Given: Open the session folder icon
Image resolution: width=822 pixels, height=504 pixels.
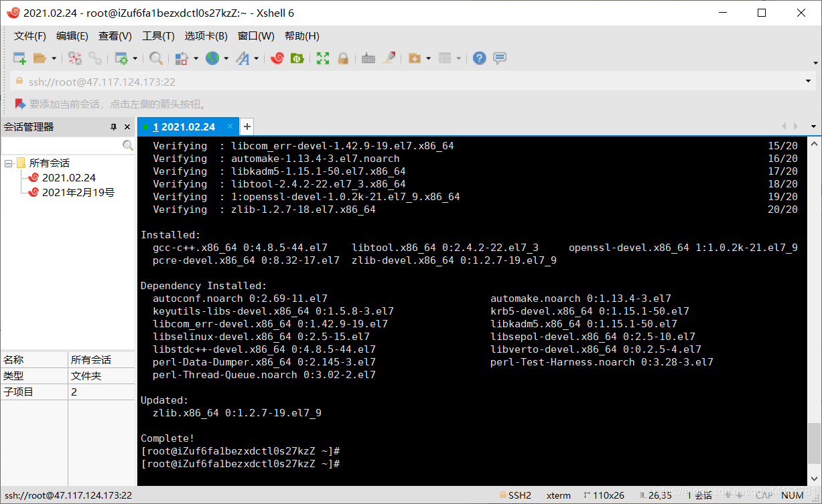Looking at the screenshot, I should (x=40, y=58).
